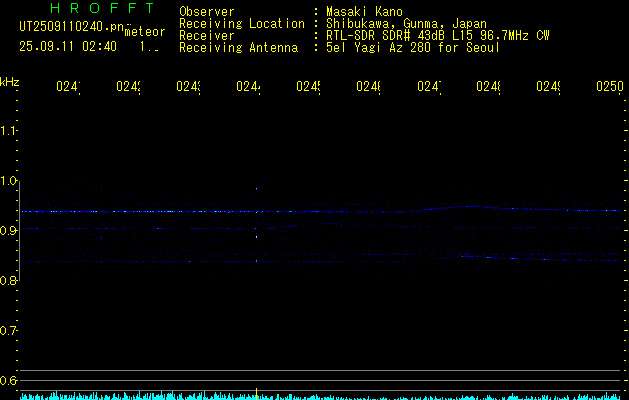Click the word meteor
The width and height of the screenshot is (629, 400).
(145, 32)
